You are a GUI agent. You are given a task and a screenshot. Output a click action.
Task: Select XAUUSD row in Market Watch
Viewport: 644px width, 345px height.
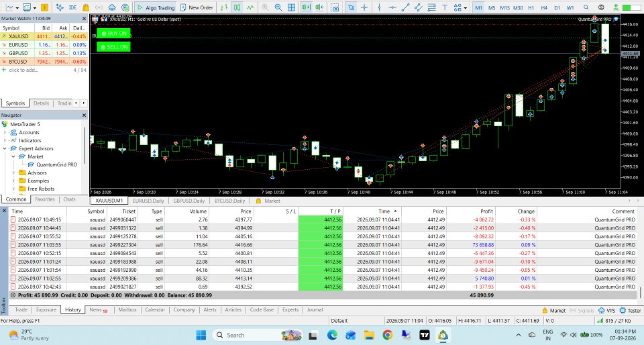tap(44, 36)
